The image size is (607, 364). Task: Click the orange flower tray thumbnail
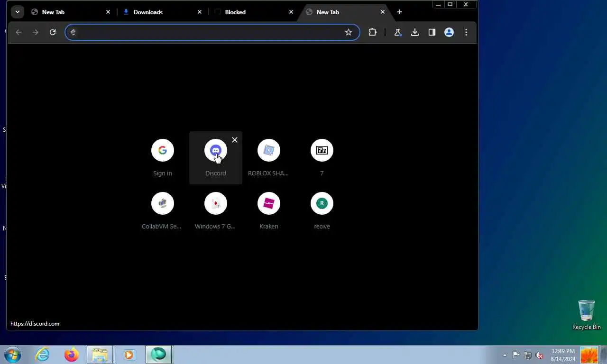coord(589,355)
